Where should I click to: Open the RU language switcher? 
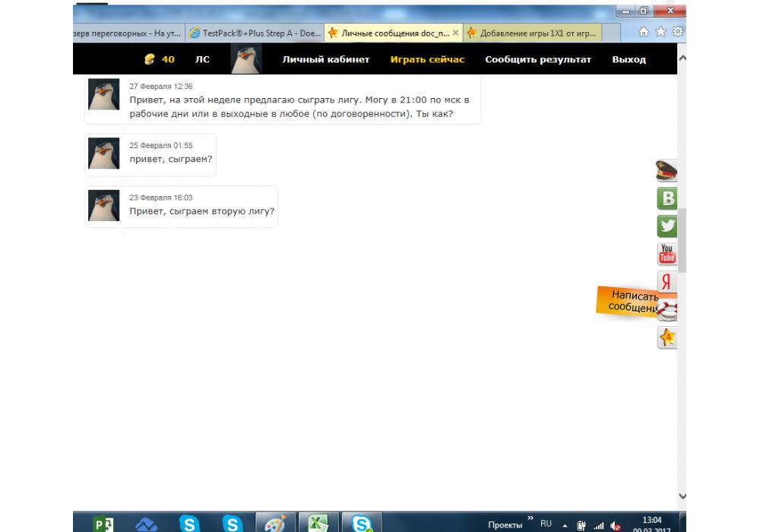(x=546, y=524)
